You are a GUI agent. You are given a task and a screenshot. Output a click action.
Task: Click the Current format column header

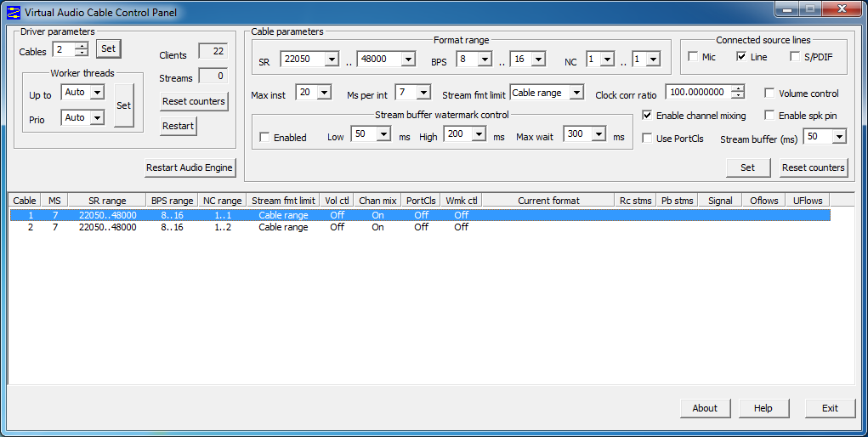pyautogui.click(x=548, y=201)
